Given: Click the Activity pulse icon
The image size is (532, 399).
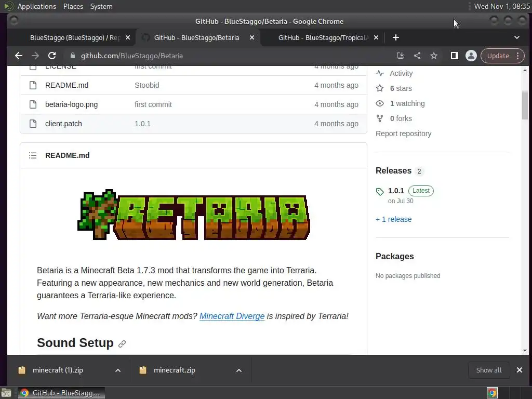Looking at the screenshot, I should (x=380, y=73).
